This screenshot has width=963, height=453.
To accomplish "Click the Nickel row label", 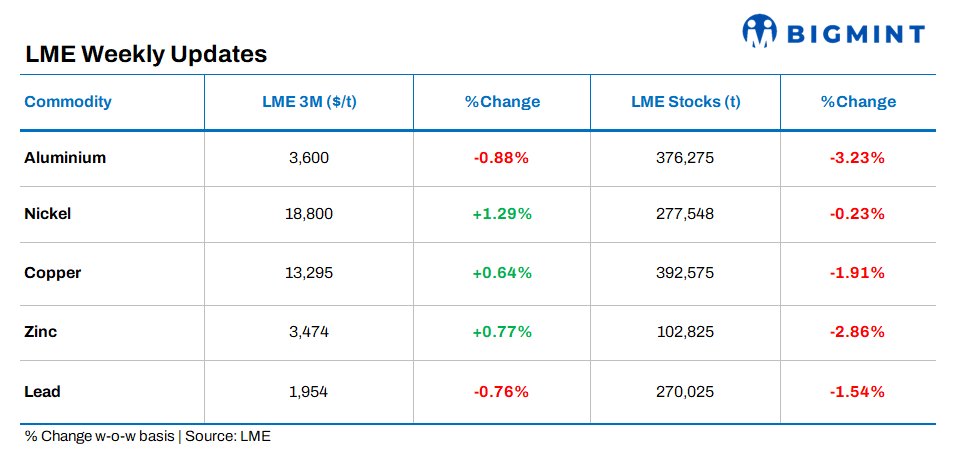I will click(x=48, y=214).
